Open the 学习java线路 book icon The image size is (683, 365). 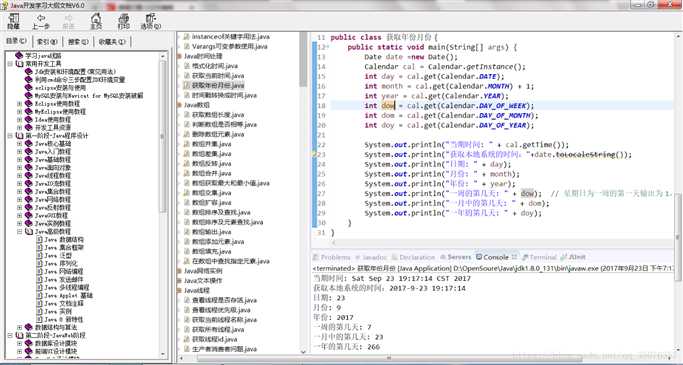(19, 56)
